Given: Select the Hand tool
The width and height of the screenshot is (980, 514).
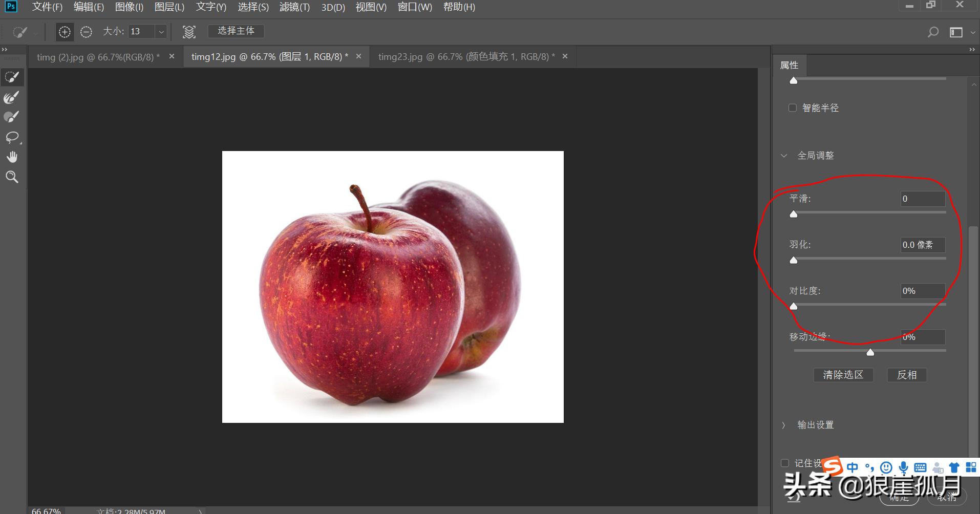Looking at the screenshot, I should tap(12, 157).
